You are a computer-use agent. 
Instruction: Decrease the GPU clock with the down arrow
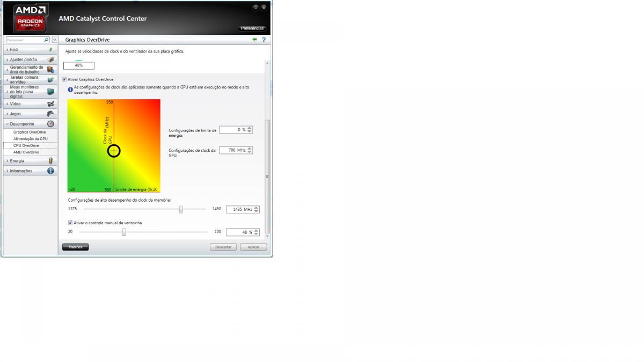click(250, 152)
